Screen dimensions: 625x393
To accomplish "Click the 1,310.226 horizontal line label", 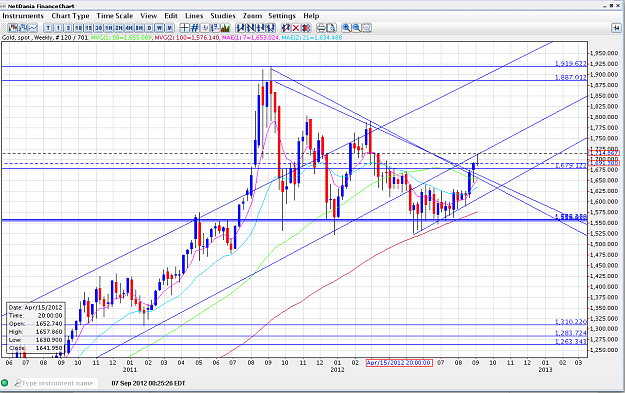I will tap(571, 322).
